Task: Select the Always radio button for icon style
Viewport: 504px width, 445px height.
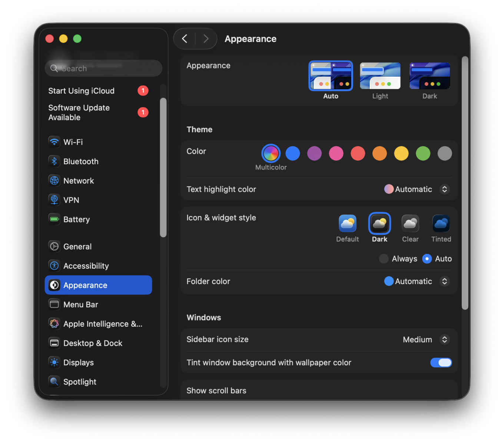Action: [384, 258]
